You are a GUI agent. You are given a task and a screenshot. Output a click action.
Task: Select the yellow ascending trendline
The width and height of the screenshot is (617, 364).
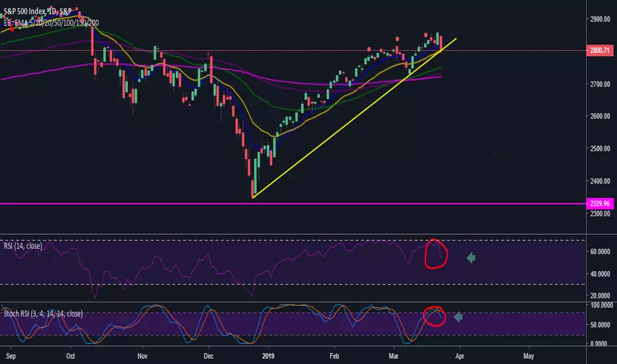pyautogui.click(x=354, y=118)
